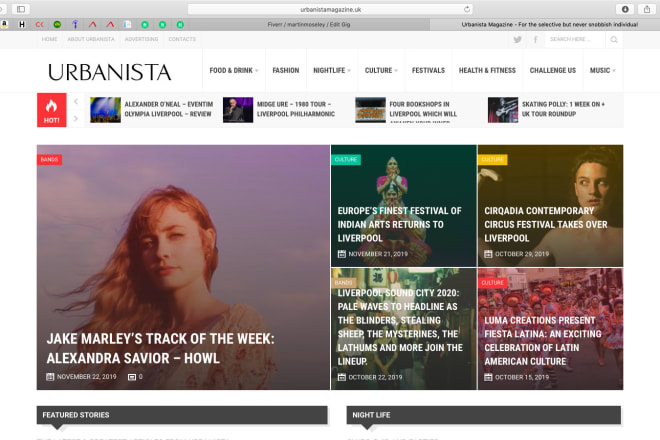This screenshot has height=440, width=660.
Task: Show next hot stories with right chevron
Action: [x=76, y=118]
